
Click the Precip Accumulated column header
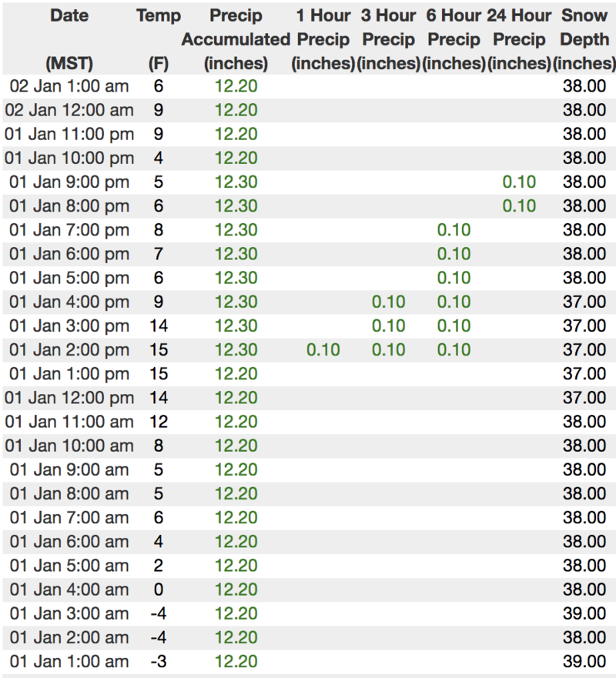[x=236, y=39]
